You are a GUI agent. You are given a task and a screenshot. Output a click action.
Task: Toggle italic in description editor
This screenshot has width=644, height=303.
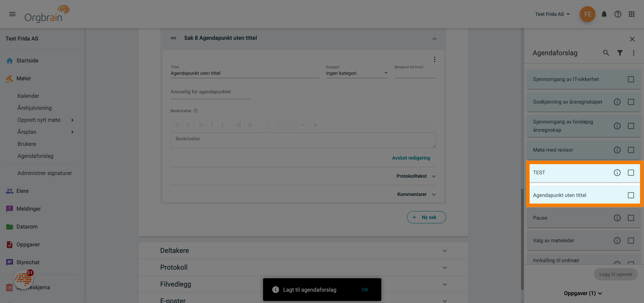tap(212, 125)
